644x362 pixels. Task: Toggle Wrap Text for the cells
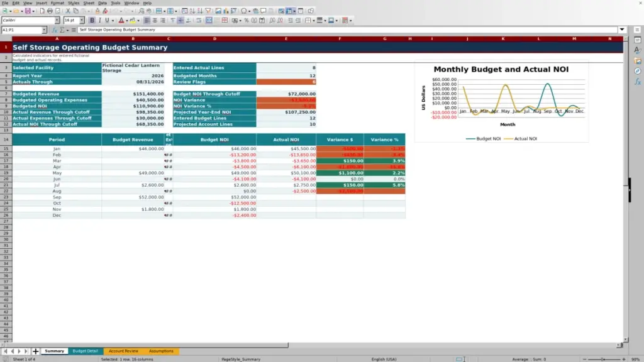(199, 20)
